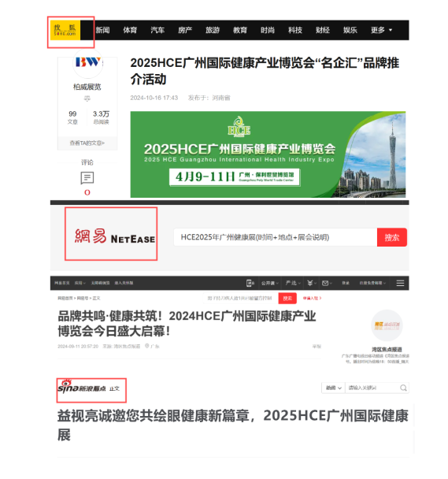Expand the 公开课 dropdown
The width and height of the screenshot is (448, 479).
(x=269, y=283)
